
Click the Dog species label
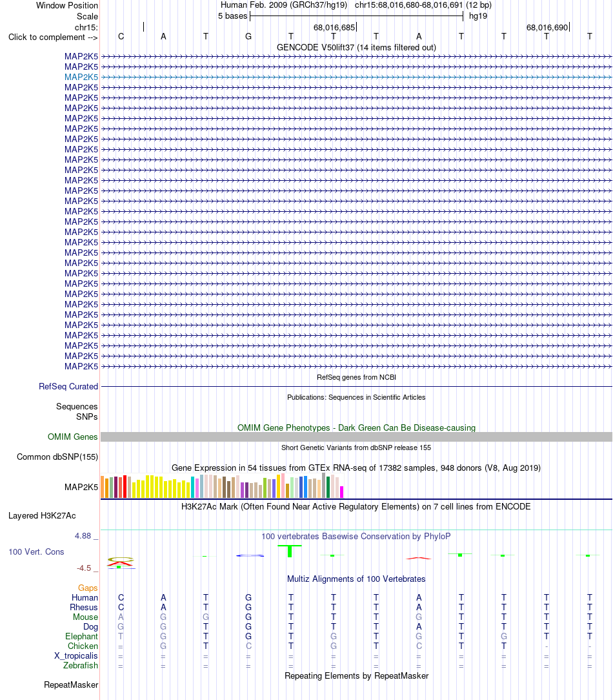click(90, 627)
